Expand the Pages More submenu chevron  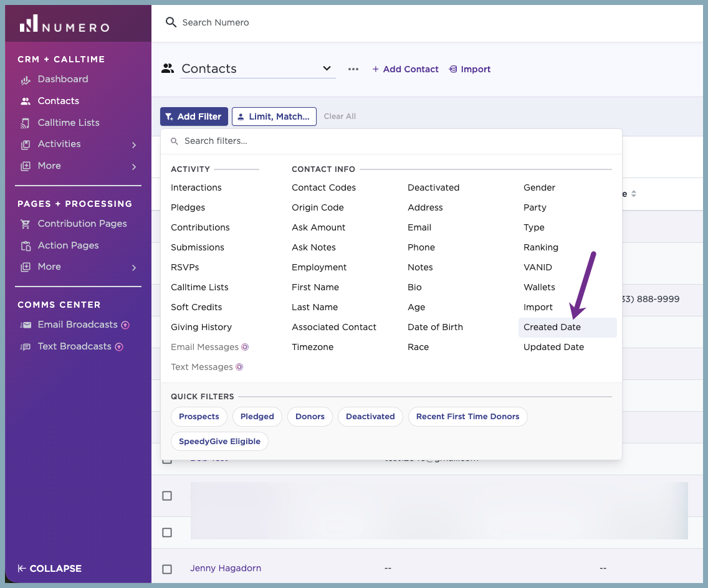point(134,268)
